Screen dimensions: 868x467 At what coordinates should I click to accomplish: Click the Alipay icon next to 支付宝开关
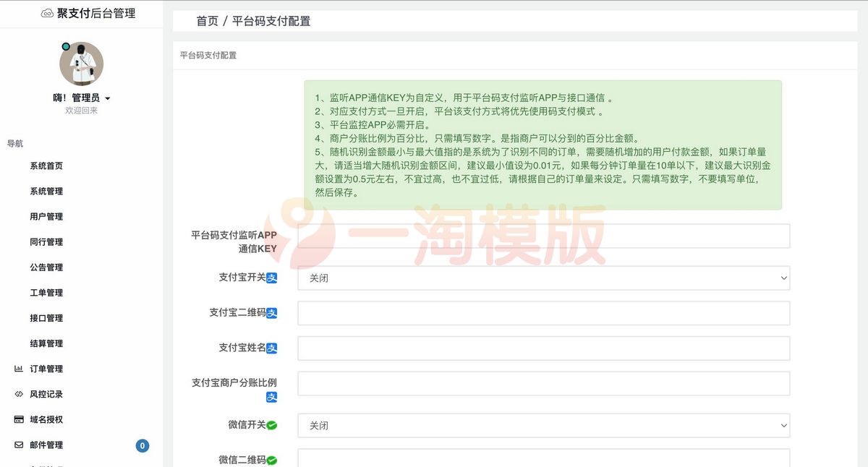point(272,278)
